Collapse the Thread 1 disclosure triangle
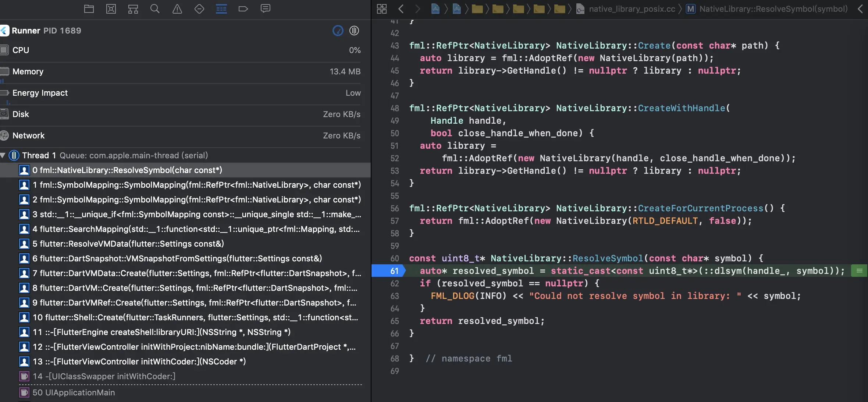Viewport: 868px width, 402px height. coord(3,155)
